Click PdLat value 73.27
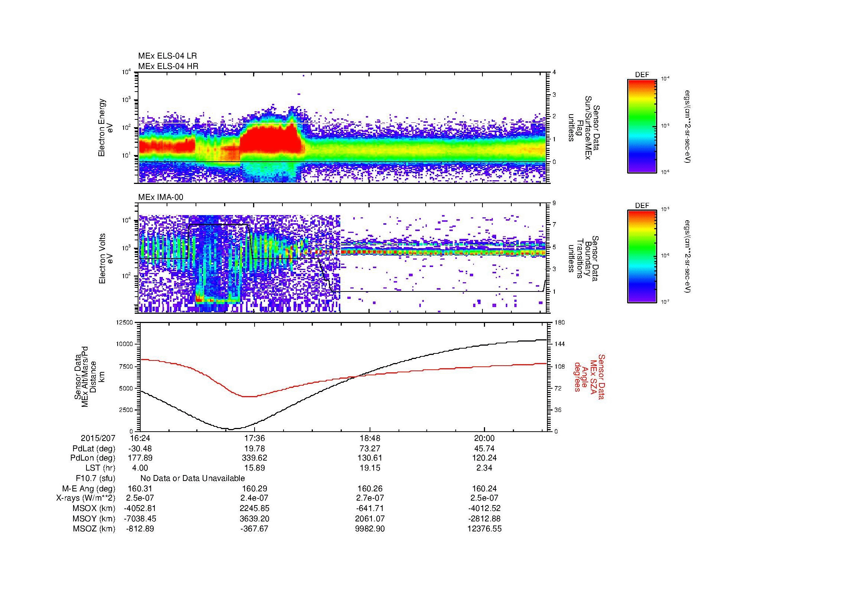The image size is (868, 613). pos(370,449)
